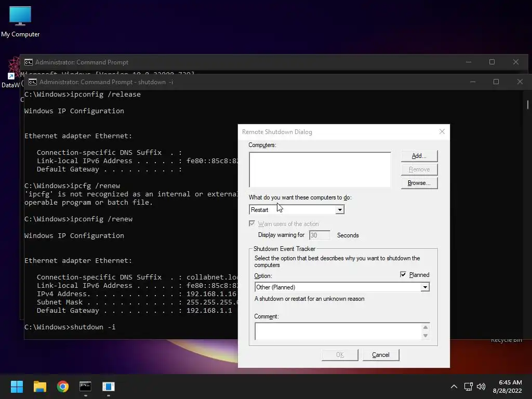Open the Restart action dropdown
Viewport: 532px width, 399px height.
pos(340,210)
